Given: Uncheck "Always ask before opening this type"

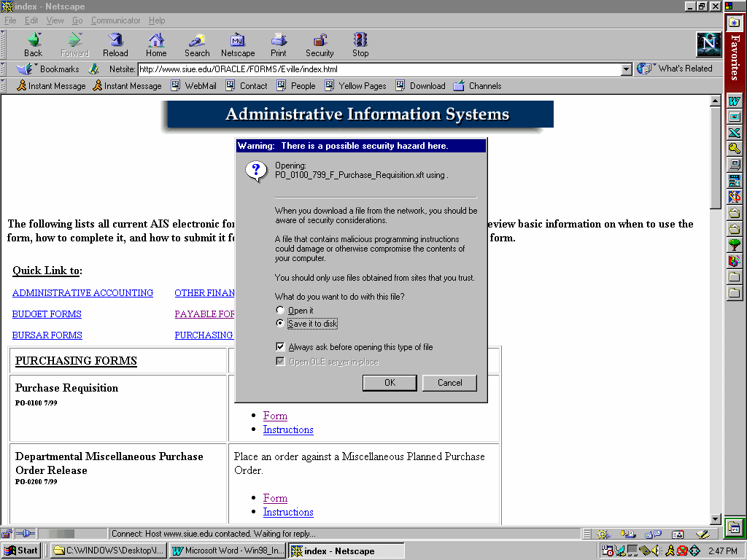Looking at the screenshot, I should (x=281, y=347).
